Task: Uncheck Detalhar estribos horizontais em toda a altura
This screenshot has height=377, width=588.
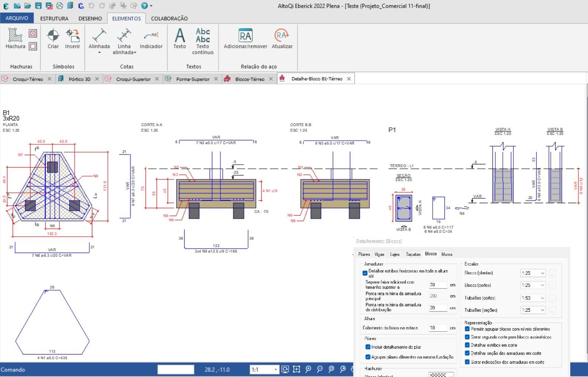Action: pyautogui.click(x=365, y=273)
